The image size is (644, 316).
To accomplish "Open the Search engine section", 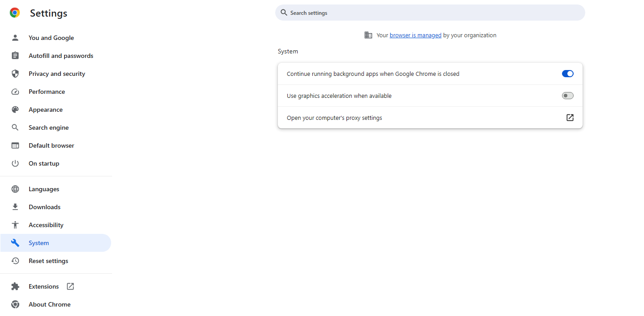I will [48, 127].
